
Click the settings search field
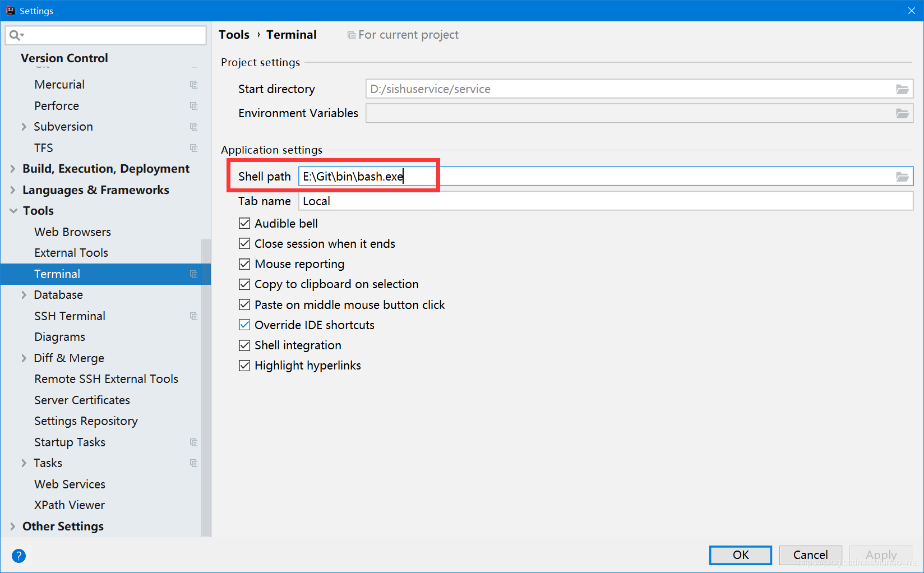(106, 35)
